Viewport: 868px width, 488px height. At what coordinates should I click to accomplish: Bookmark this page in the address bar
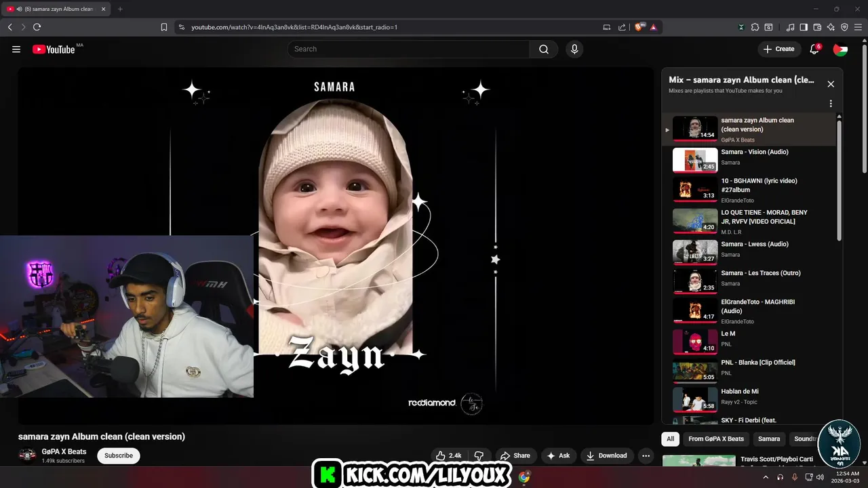pyautogui.click(x=163, y=27)
